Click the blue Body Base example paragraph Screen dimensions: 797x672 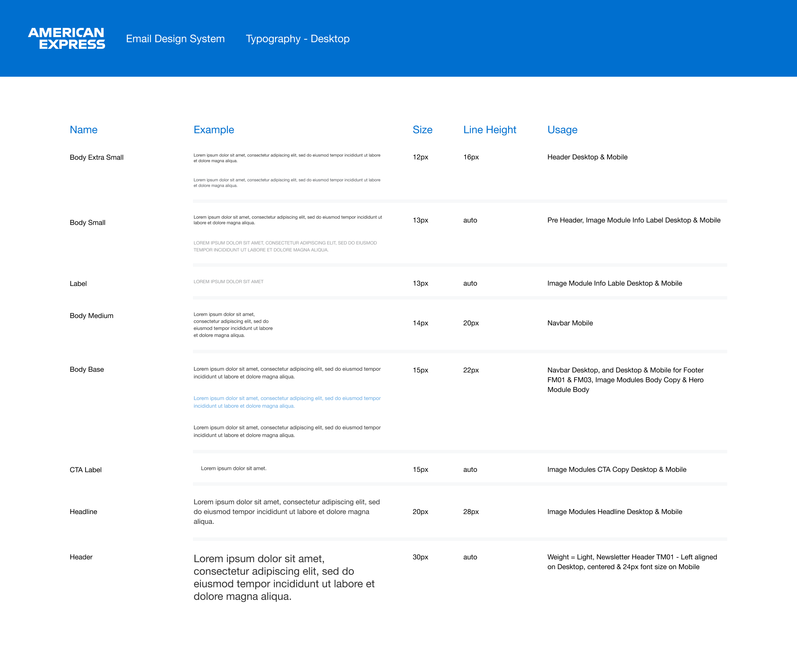coord(287,402)
